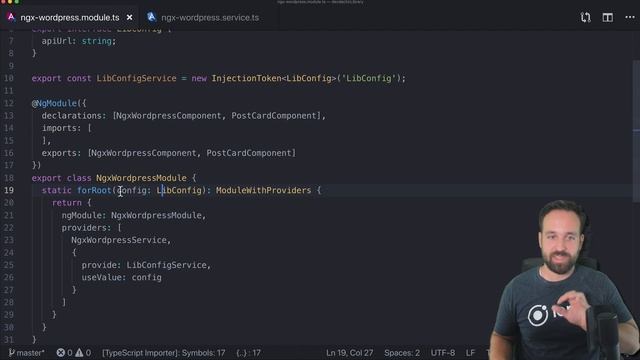Click line number 19 in gutter

point(9,190)
